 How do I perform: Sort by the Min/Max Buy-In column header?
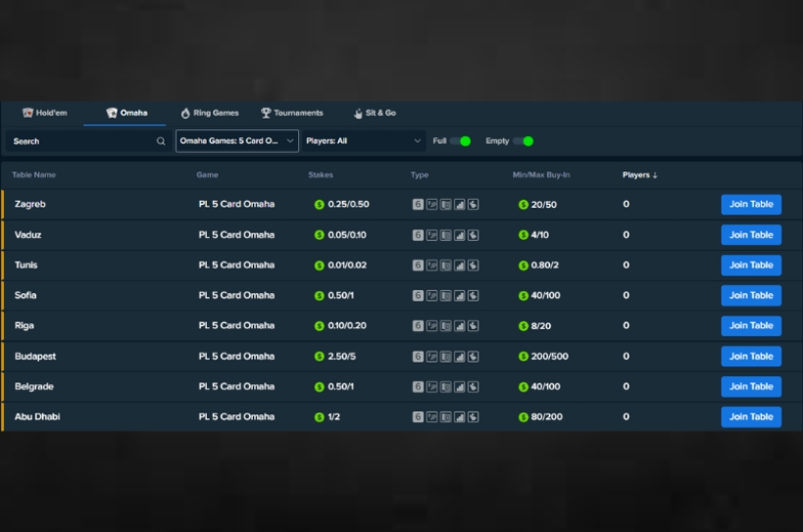coord(541,175)
